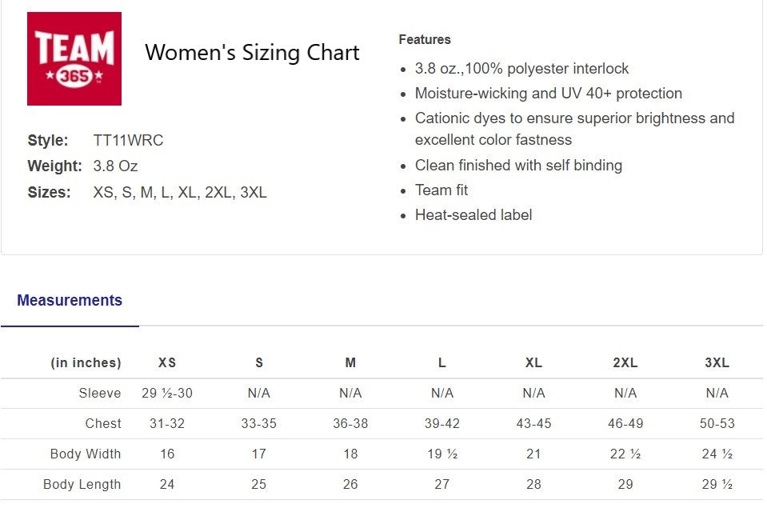This screenshot has height=532, width=767.
Task: Click the style code TT11WRC
Action: pyautogui.click(x=128, y=140)
